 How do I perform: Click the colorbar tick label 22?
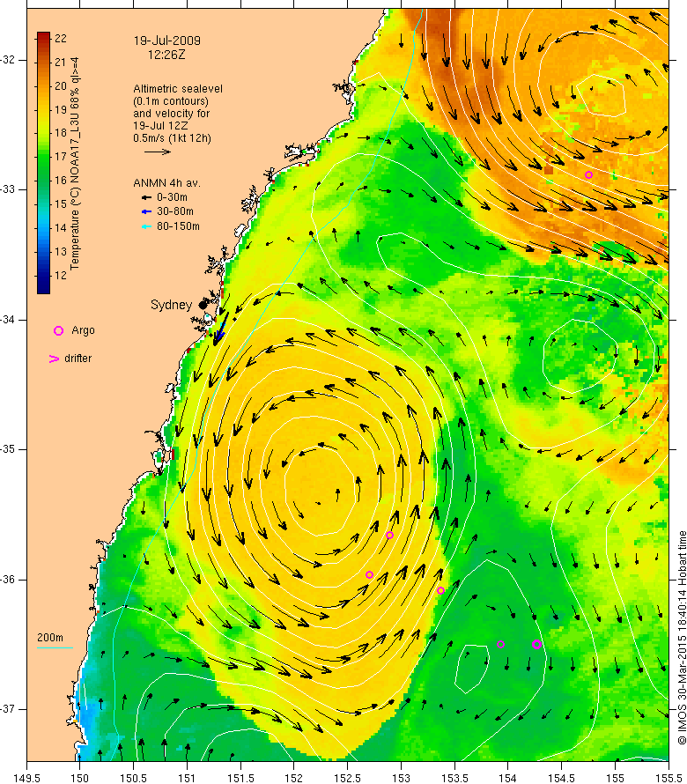pos(61,39)
